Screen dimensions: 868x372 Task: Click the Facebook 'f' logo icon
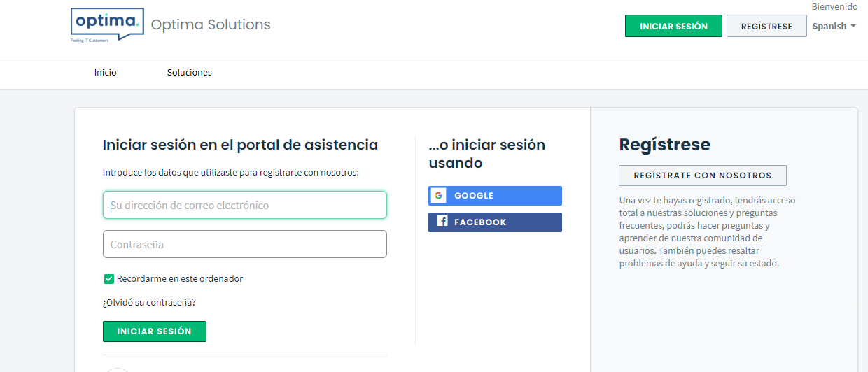pyautogui.click(x=442, y=222)
